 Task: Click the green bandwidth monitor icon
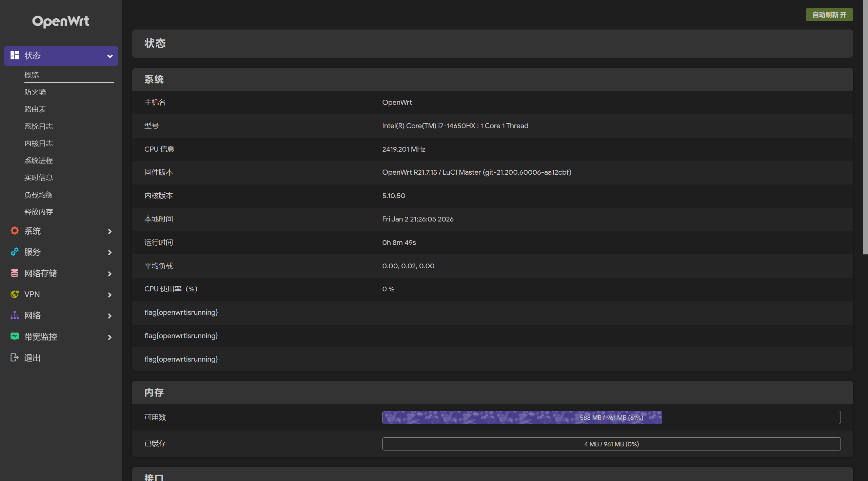point(15,336)
